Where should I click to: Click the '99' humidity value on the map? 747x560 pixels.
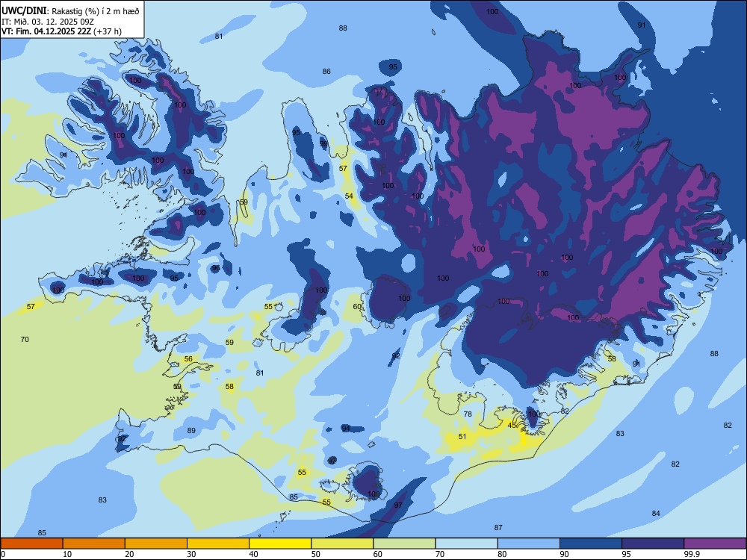coord(323,143)
